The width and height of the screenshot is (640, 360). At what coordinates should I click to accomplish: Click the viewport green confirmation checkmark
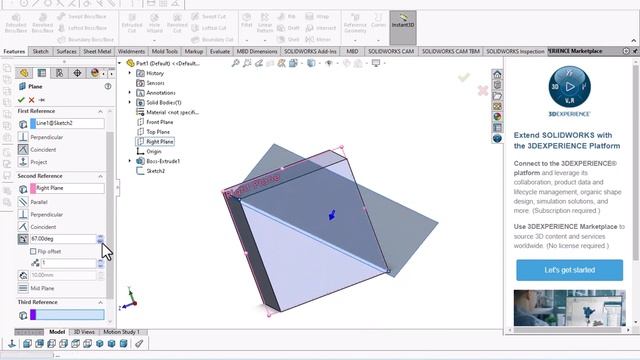point(464,77)
